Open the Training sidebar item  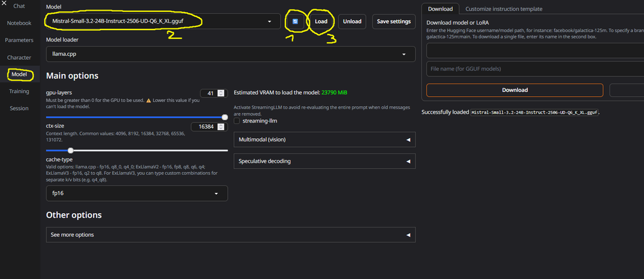(x=19, y=91)
